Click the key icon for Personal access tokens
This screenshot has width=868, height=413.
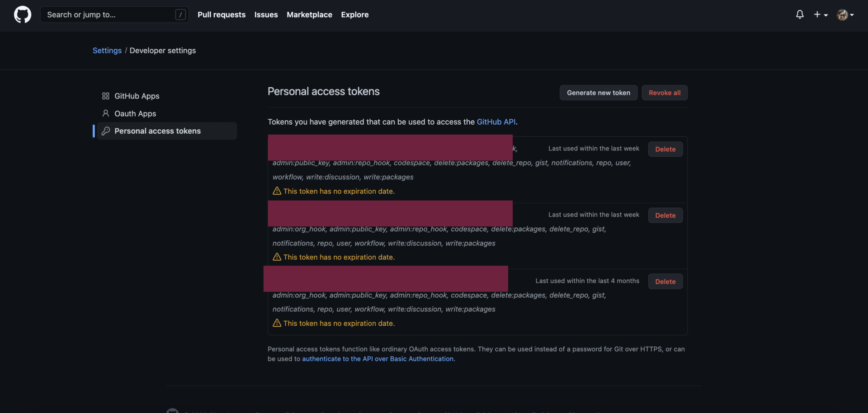[x=106, y=131]
